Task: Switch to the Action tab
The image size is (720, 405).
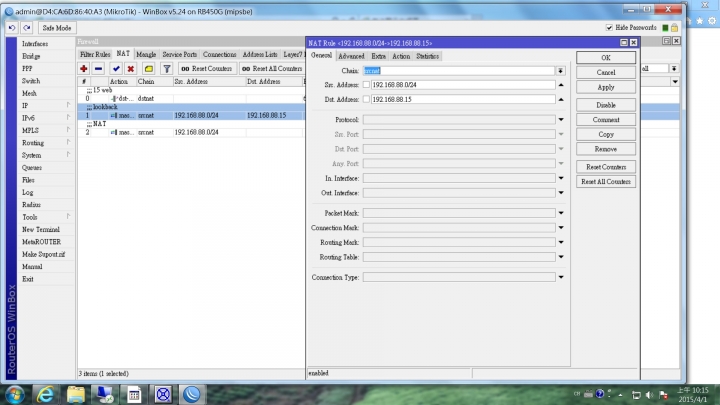Action: (401, 56)
